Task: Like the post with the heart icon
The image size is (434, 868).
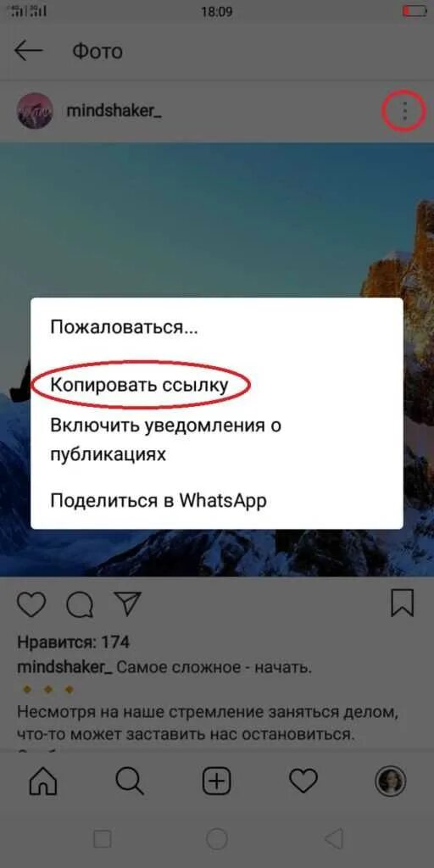Action: pyautogui.click(x=31, y=604)
